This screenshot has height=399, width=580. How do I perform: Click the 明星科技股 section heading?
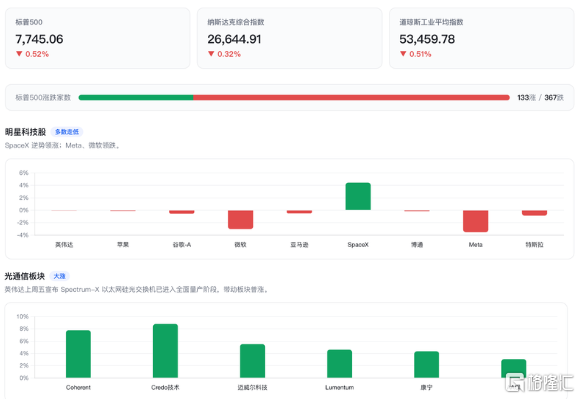point(25,132)
